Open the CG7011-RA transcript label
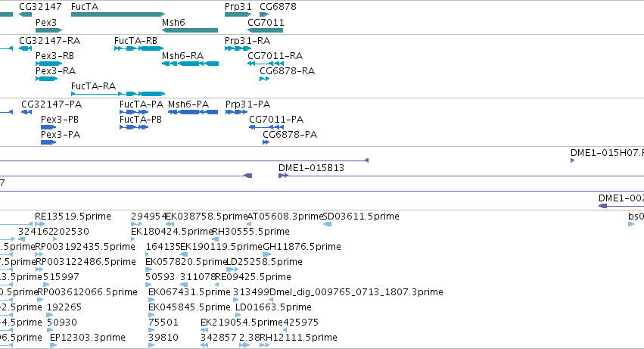Image resolution: width=644 pixels, height=349 pixels. click(275, 55)
